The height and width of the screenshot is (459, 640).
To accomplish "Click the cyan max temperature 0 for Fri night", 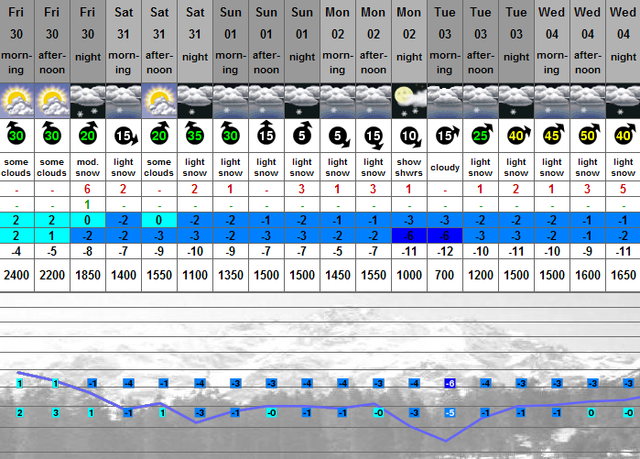I will pos(88,220).
